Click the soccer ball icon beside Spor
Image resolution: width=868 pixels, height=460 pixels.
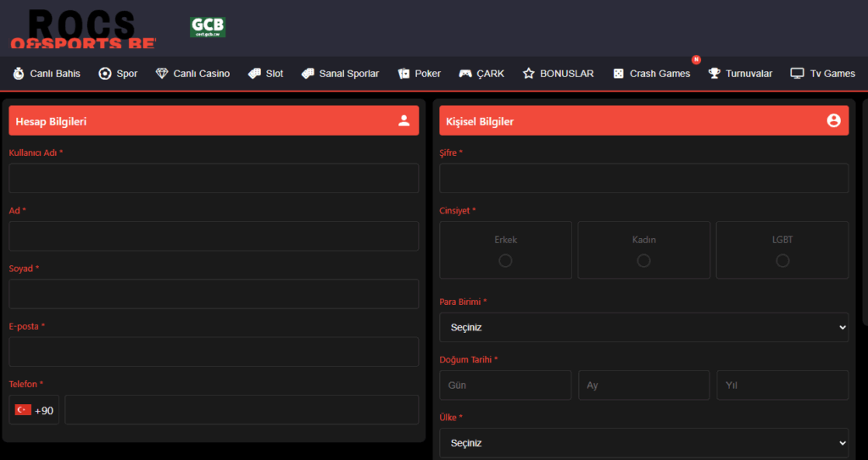pyautogui.click(x=105, y=73)
